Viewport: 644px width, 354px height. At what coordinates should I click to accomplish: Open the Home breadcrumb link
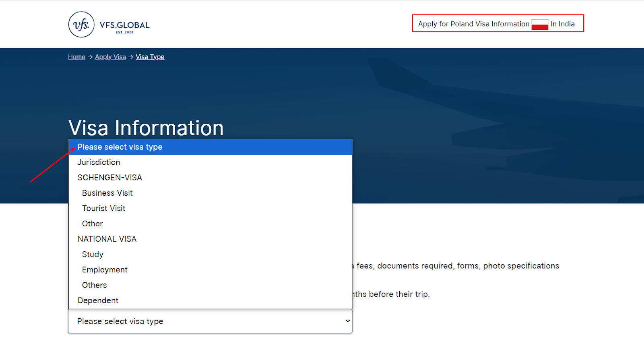(x=76, y=57)
